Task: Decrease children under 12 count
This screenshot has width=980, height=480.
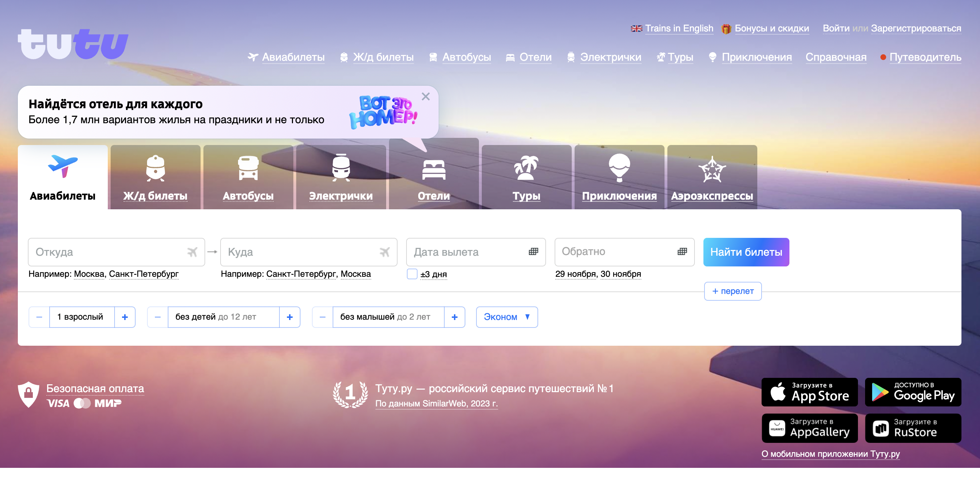Action: pos(157,317)
